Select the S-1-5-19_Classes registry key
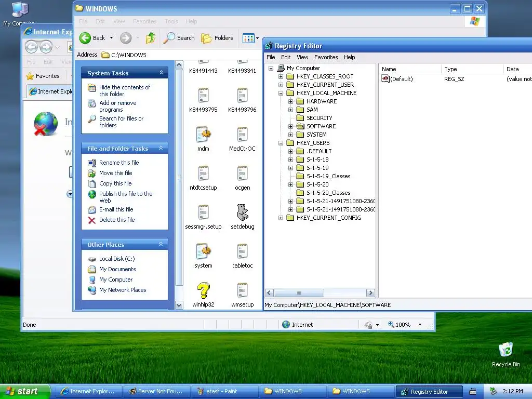Screen dimensions: 532x399 point(328,176)
